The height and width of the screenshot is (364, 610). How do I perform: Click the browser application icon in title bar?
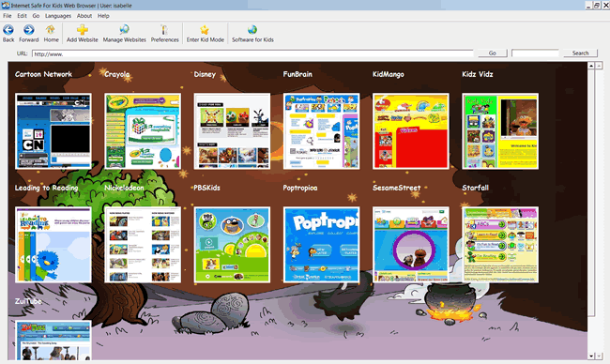(6, 6)
